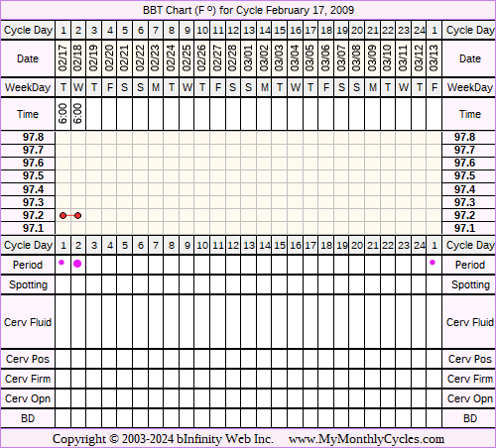496x448 pixels.
Task: Click the period dot under 03/13
Action: 433,263
